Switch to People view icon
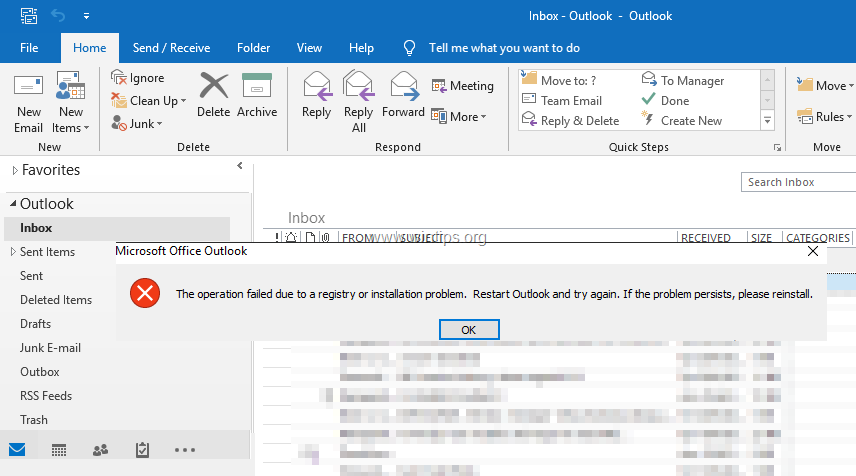This screenshot has height=476, width=856. pyautogui.click(x=100, y=450)
